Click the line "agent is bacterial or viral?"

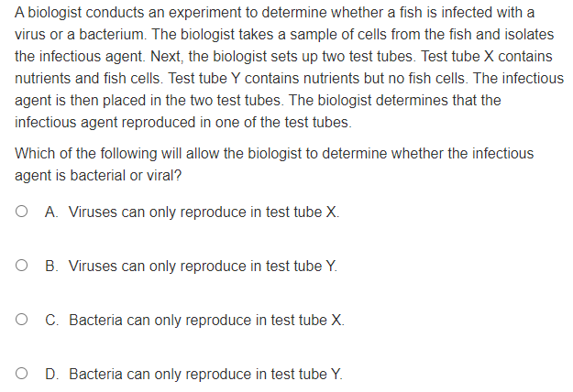[98, 174]
